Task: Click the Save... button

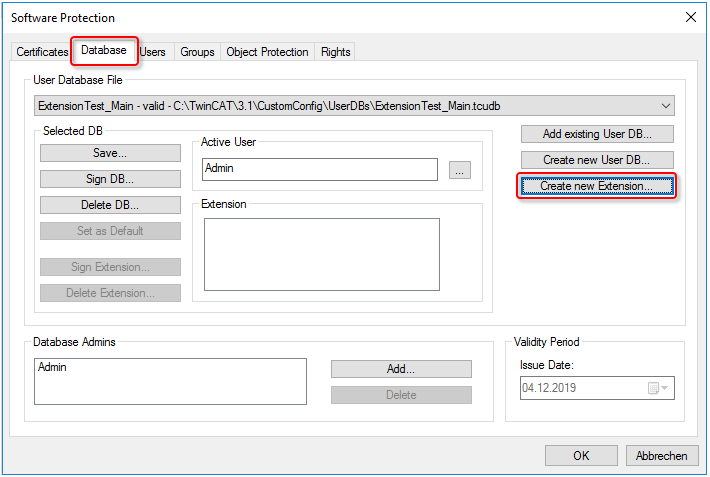Action: (110, 153)
